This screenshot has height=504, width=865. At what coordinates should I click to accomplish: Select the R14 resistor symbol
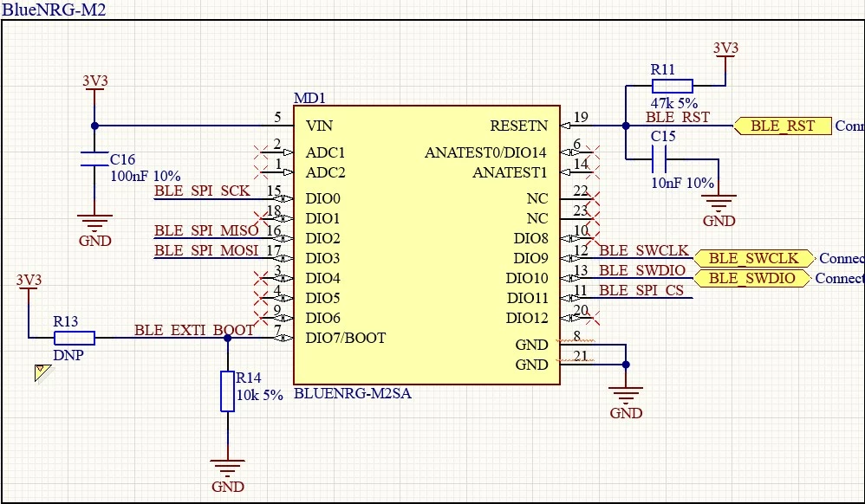tap(227, 391)
